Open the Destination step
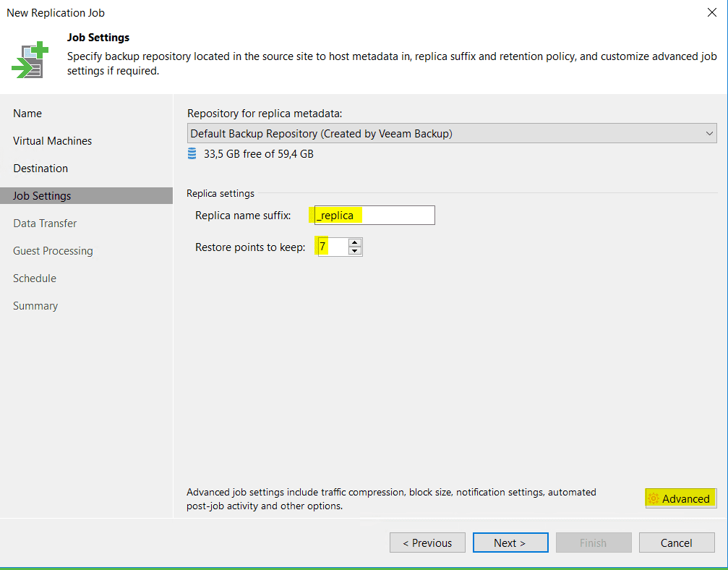728x570 pixels. click(x=40, y=168)
